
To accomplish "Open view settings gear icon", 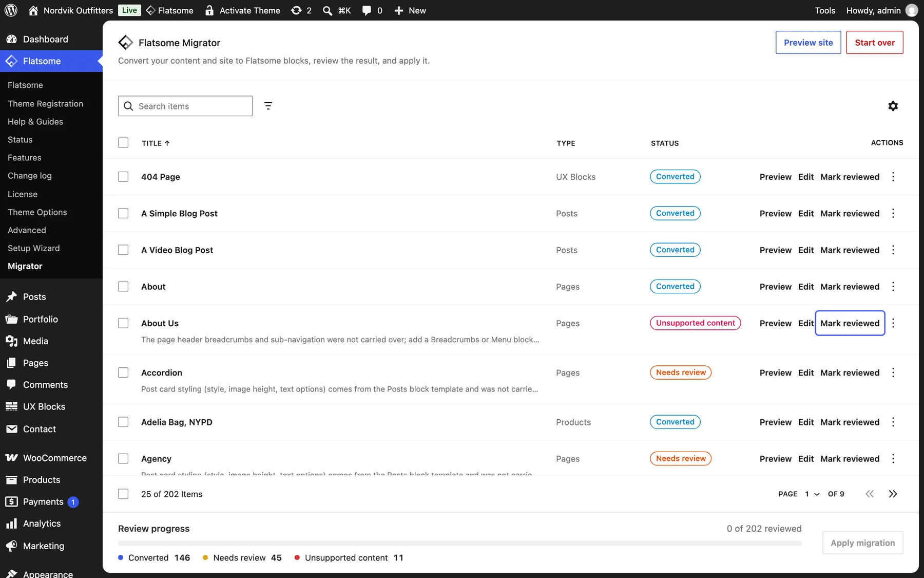I will [x=893, y=106].
